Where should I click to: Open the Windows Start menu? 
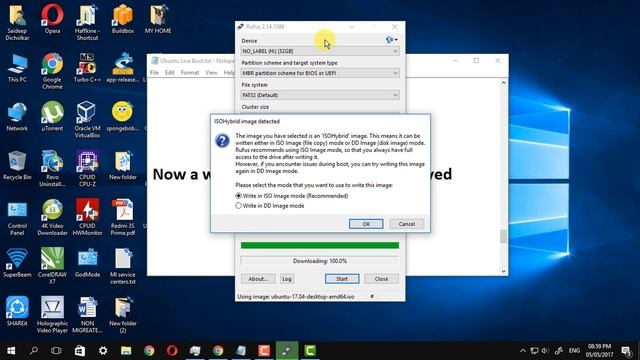click(x=11, y=351)
